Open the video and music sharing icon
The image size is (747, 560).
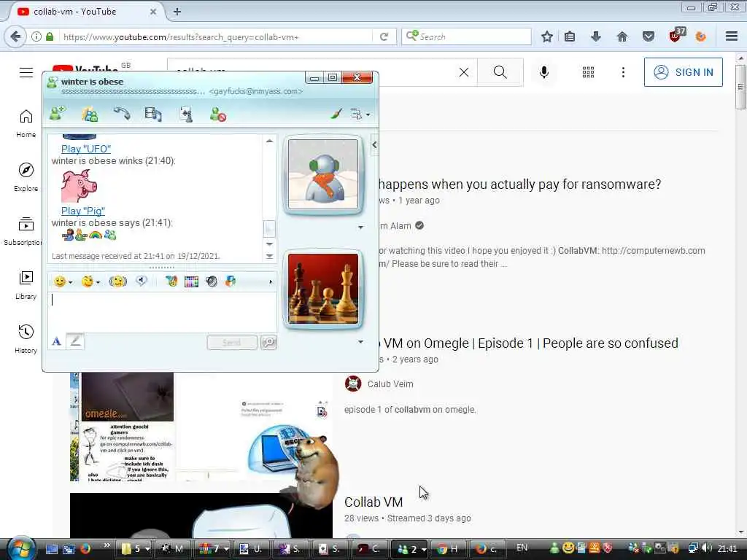153,114
